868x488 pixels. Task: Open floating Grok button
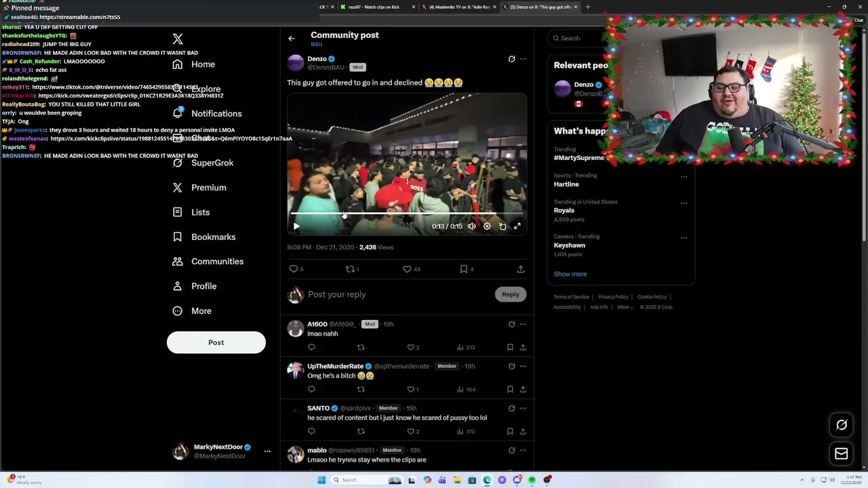point(842,425)
